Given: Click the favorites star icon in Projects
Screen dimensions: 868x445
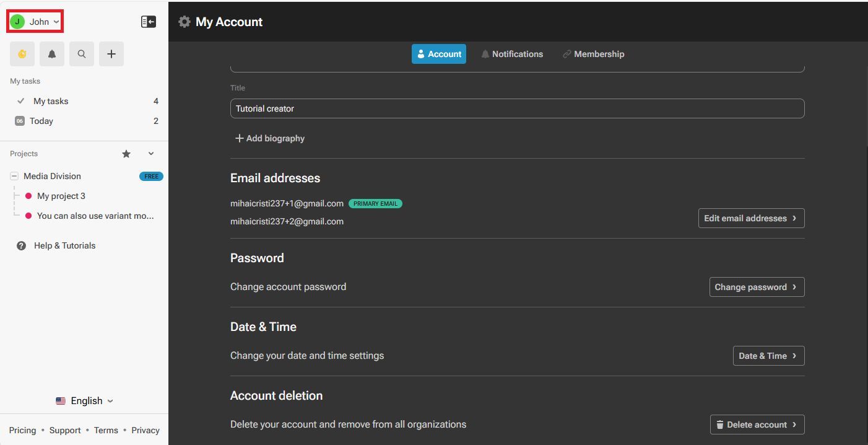Looking at the screenshot, I should [x=126, y=154].
